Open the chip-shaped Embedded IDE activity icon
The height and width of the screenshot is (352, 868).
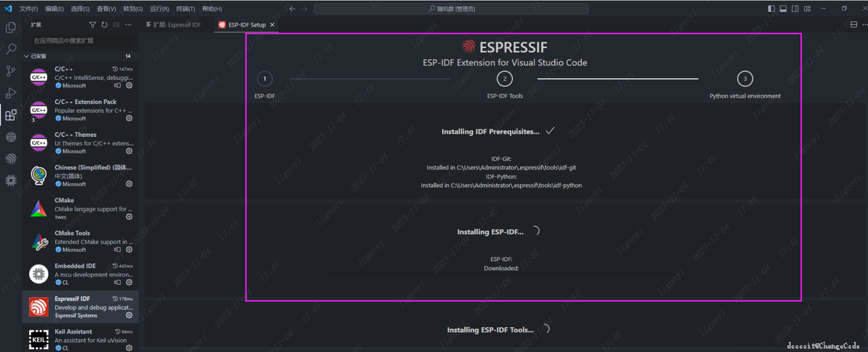pyautogui.click(x=11, y=180)
